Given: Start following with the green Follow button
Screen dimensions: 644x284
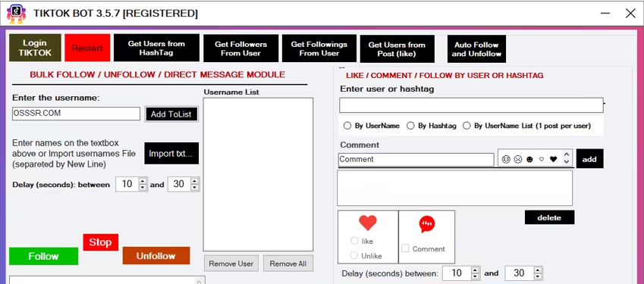Looking at the screenshot, I should pos(43,256).
